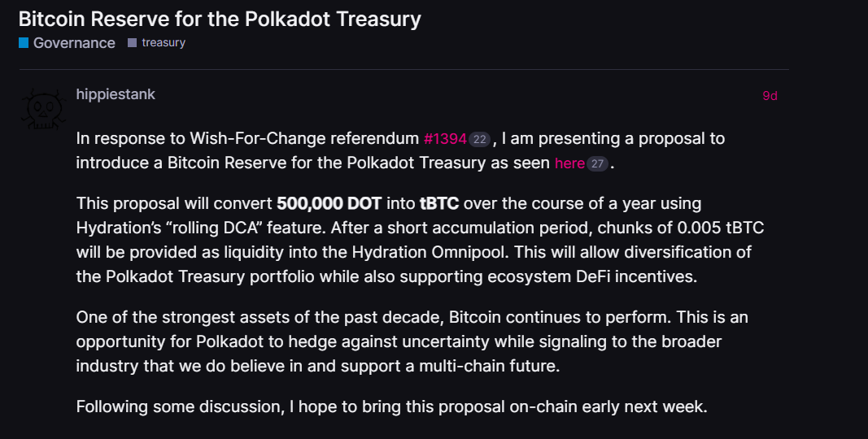Click the sentence starting Following some discussion

tap(392, 407)
